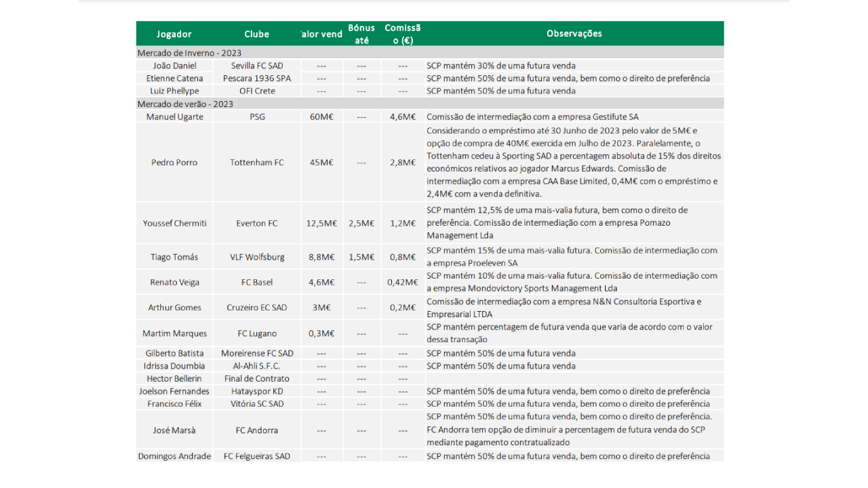Select the Observações column header
868x488 pixels.
[574, 33]
